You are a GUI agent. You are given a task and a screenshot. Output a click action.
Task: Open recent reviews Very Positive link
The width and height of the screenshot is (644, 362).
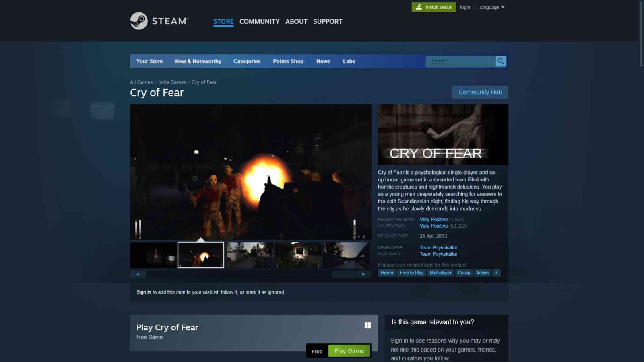[x=433, y=220]
